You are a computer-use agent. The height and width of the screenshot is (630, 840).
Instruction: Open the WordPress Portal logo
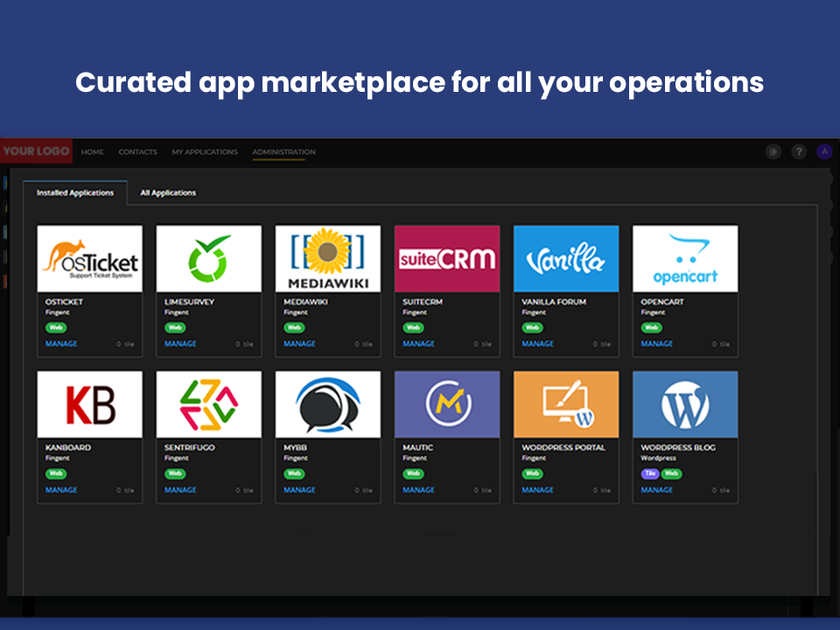pos(566,404)
